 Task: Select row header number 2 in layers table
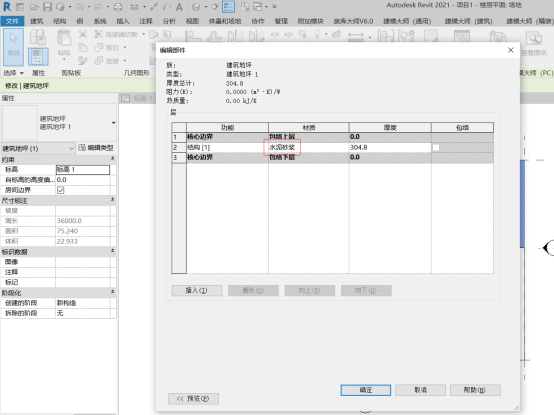pyautogui.click(x=179, y=147)
